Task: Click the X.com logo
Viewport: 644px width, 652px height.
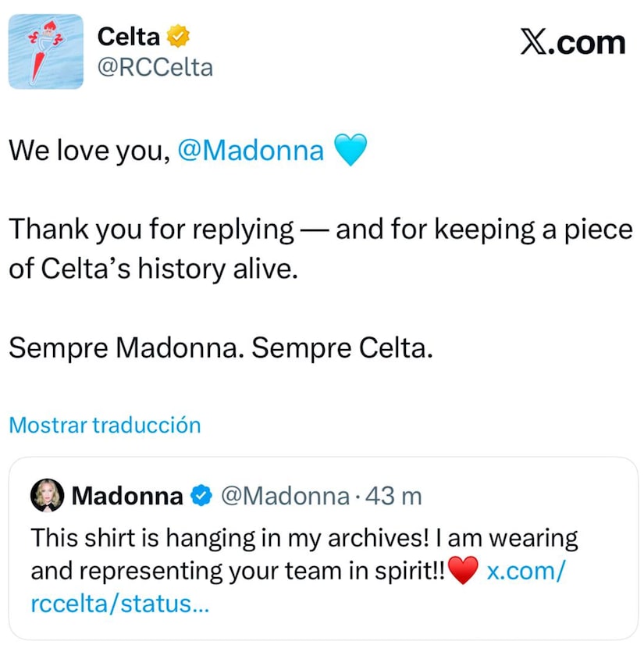Action: tap(572, 42)
